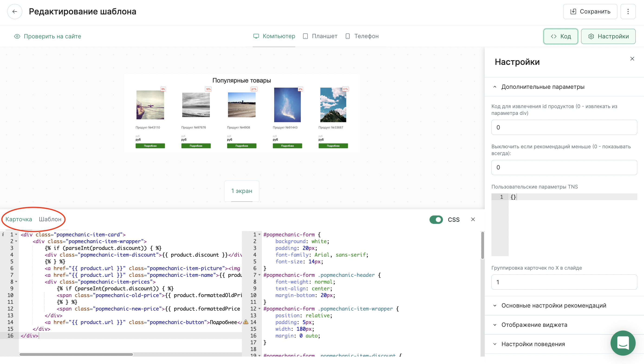
Task: Fold HTML line 8 with fold arrow
Action: 16,282
